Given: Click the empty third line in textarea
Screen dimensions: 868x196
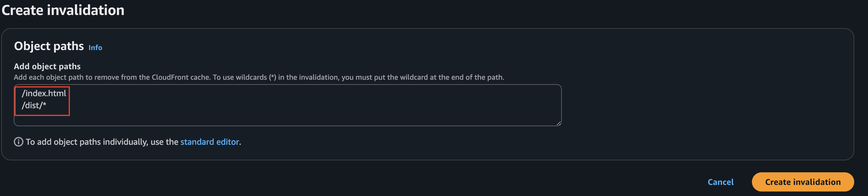Looking at the screenshot, I should 101,118.
